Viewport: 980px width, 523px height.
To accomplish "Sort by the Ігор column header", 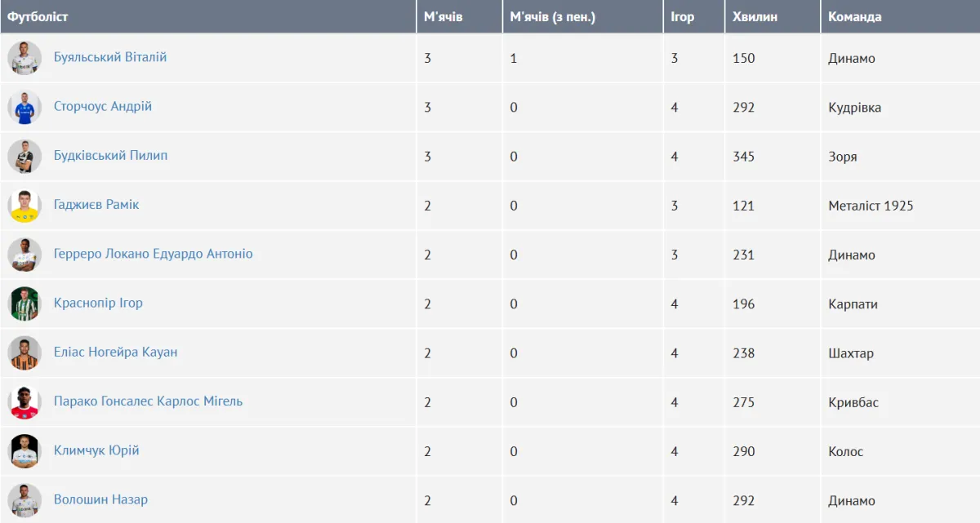I will pos(694,16).
